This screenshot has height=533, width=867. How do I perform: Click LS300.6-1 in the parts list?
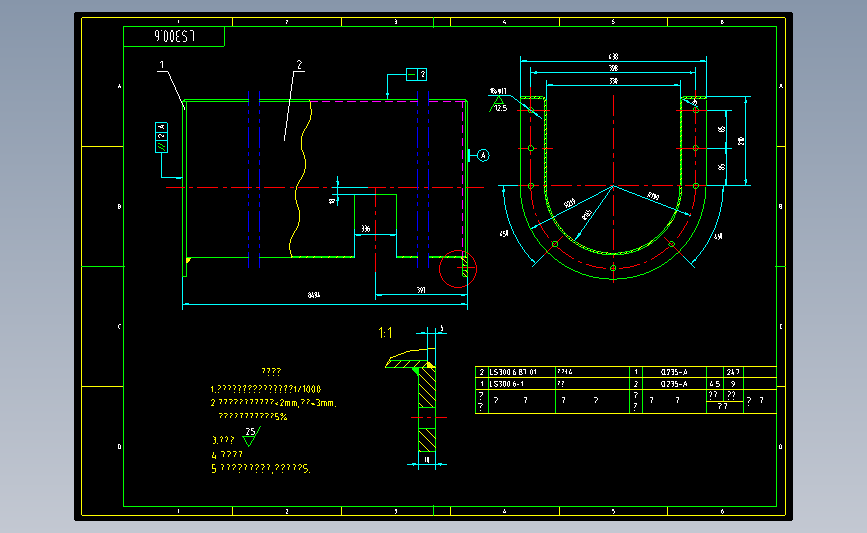[x=506, y=384]
